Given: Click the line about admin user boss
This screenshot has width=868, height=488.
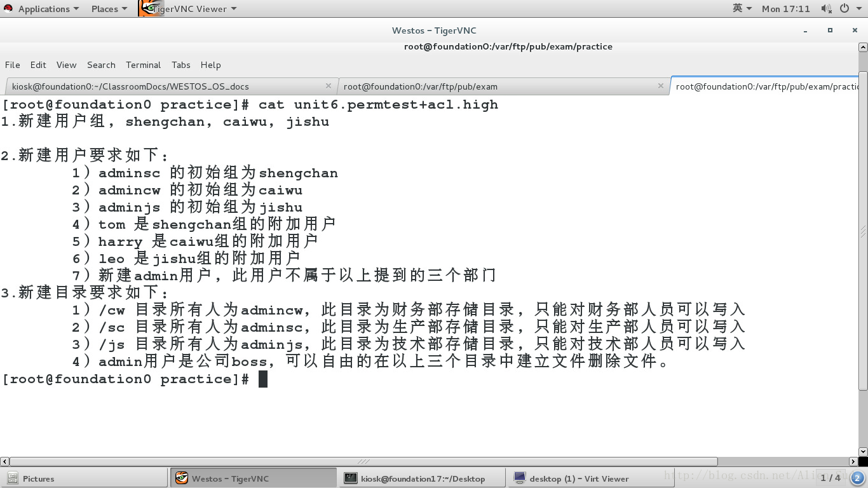Looking at the screenshot, I should 372,362.
